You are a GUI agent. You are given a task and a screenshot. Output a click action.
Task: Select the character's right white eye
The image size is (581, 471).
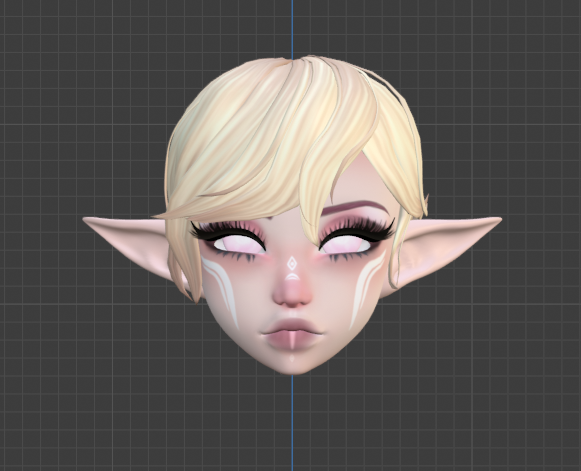pos(345,245)
